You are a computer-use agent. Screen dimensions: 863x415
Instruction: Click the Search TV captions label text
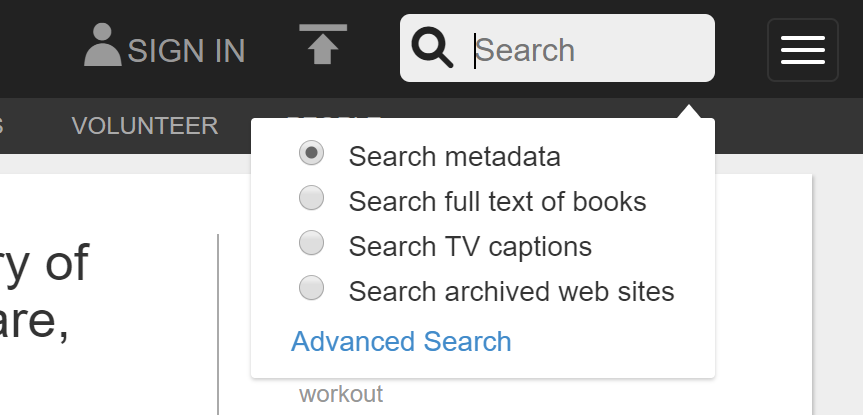click(471, 246)
